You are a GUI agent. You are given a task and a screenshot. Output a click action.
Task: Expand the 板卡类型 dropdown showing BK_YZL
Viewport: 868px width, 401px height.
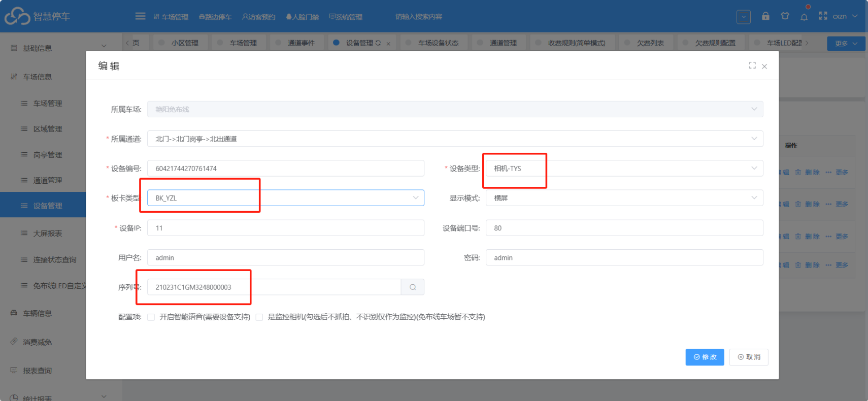[286, 198]
